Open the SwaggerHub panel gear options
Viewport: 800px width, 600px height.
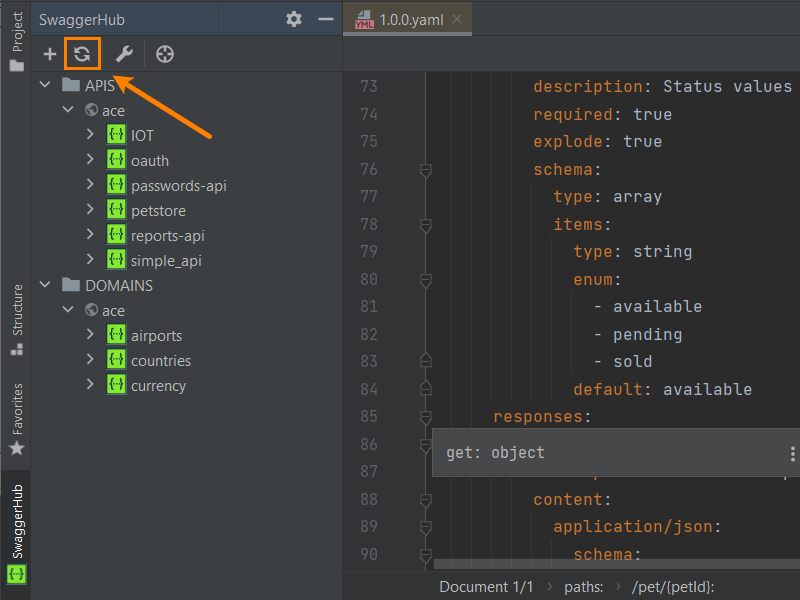(x=293, y=19)
